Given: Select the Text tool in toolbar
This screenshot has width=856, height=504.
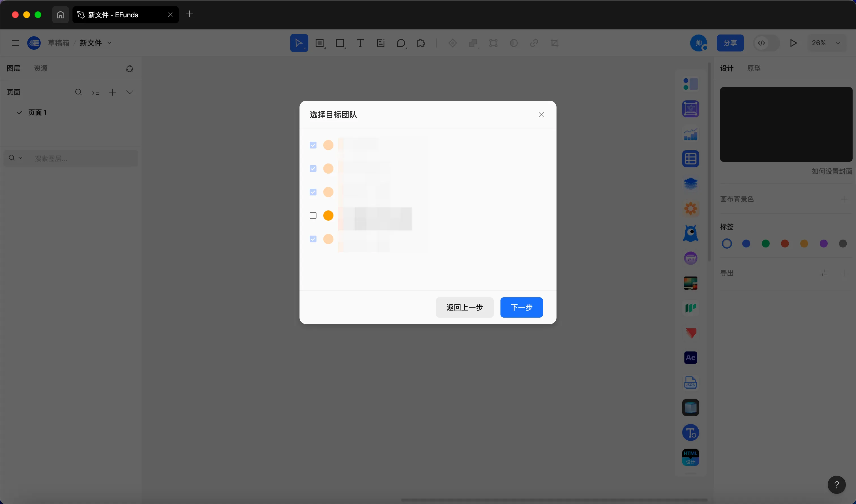Looking at the screenshot, I should pos(360,43).
